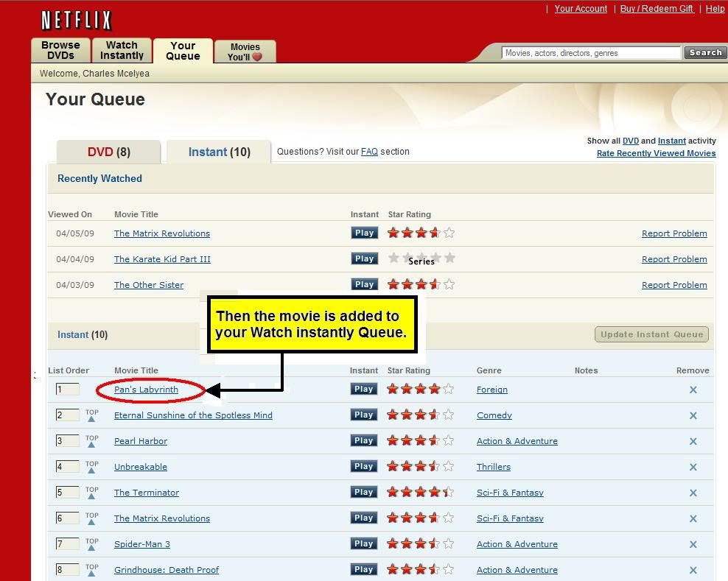Open the Foreign genre page

492,389
